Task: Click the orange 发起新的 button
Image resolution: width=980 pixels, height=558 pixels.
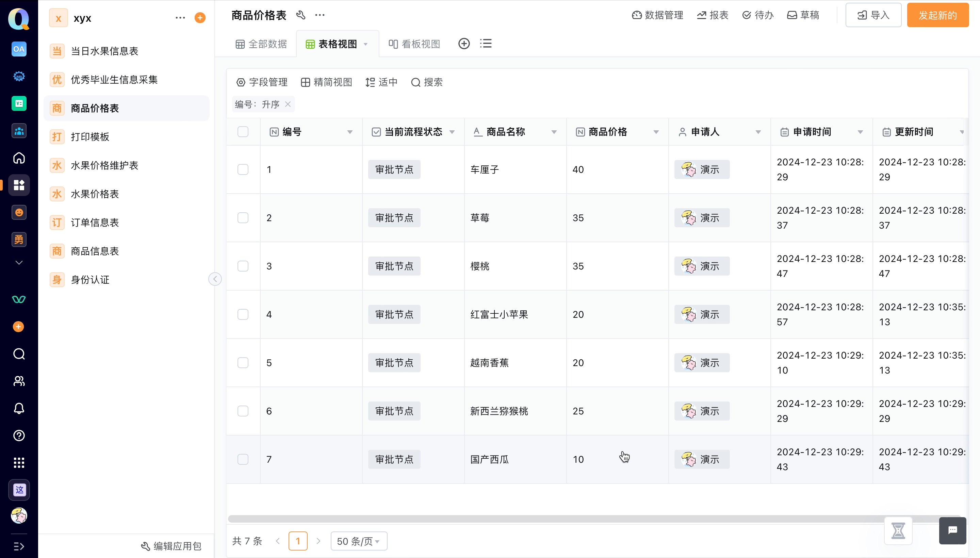Action: (x=937, y=15)
